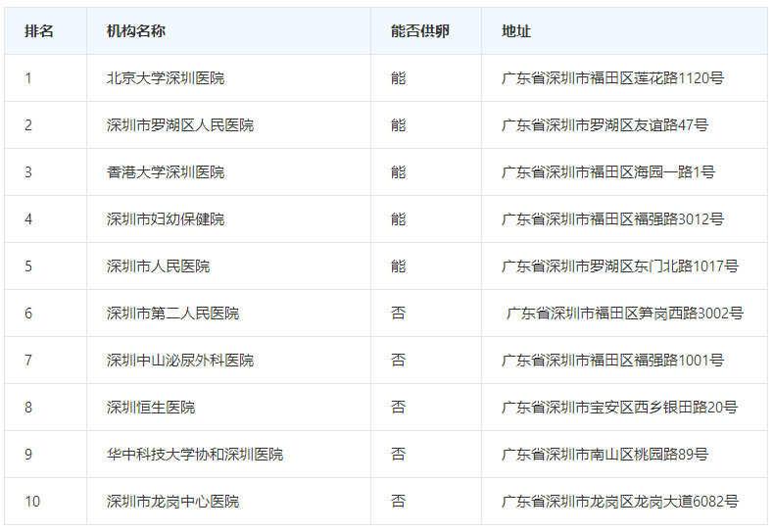Click address 广东省深圳市罗湖区友谊路47号

605,124
